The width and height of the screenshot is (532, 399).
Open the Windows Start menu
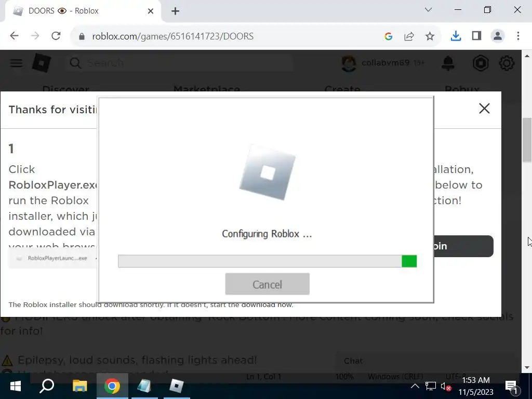15,386
